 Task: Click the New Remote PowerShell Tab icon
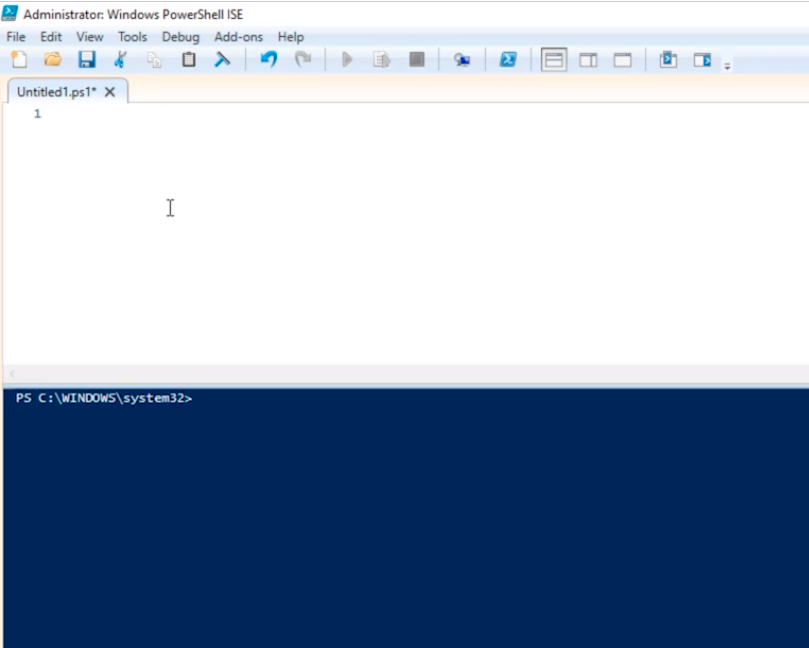point(461,60)
